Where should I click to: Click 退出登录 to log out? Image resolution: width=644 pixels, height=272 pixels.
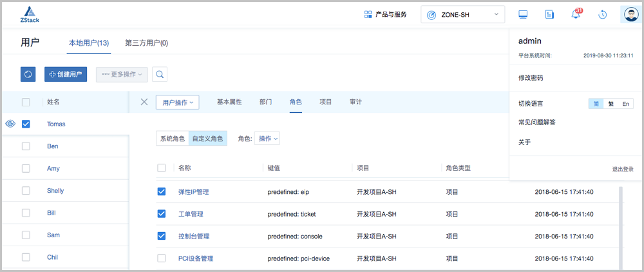pos(623,169)
